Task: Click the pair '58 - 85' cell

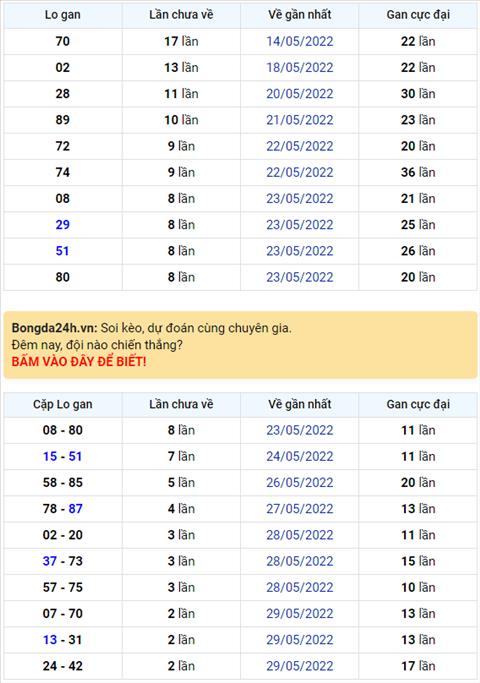Action: pyautogui.click(x=63, y=483)
